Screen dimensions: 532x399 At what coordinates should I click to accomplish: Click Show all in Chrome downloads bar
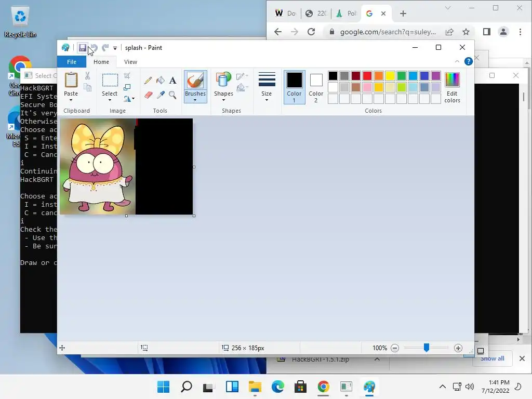[x=492, y=358]
